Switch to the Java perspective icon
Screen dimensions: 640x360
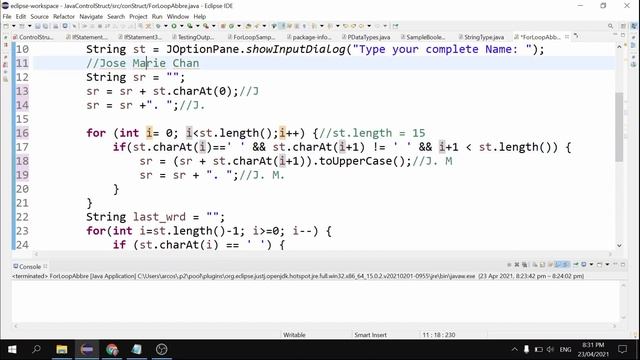[x=633, y=25]
